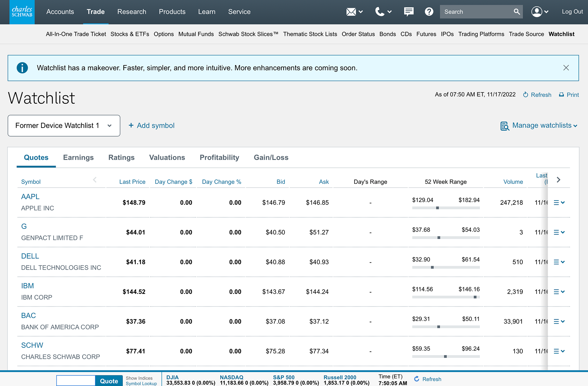The height and width of the screenshot is (386, 588).
Task: Click the top Search input field
Action: [x=476, y=12]
